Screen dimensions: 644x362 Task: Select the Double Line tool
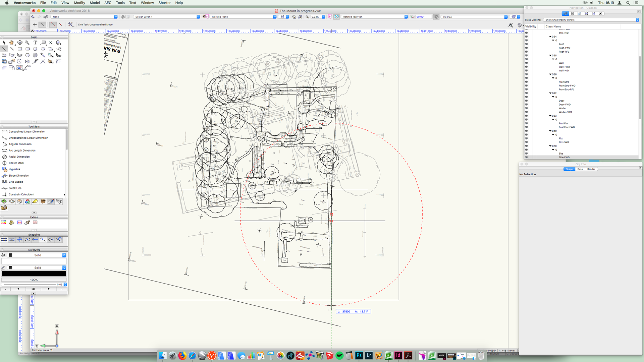pyautogui.click(x=12, y=49)
